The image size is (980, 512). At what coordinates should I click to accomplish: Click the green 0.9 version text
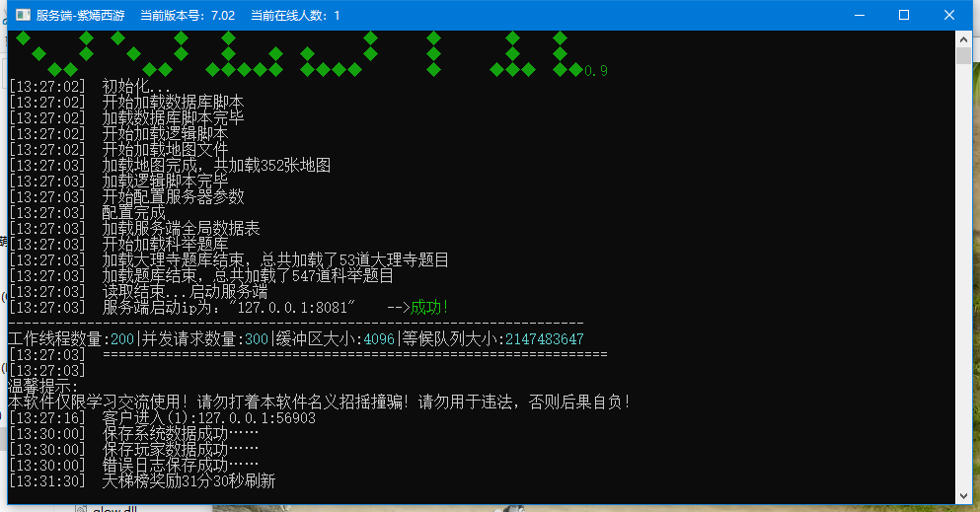pyautogui.click(x=596, y=71)
